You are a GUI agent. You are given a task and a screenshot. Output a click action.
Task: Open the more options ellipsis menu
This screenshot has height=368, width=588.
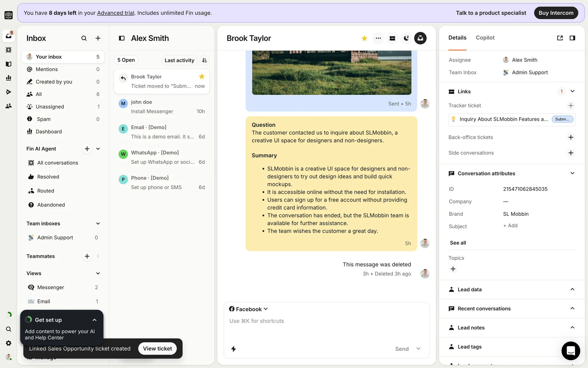pos(378,38)
